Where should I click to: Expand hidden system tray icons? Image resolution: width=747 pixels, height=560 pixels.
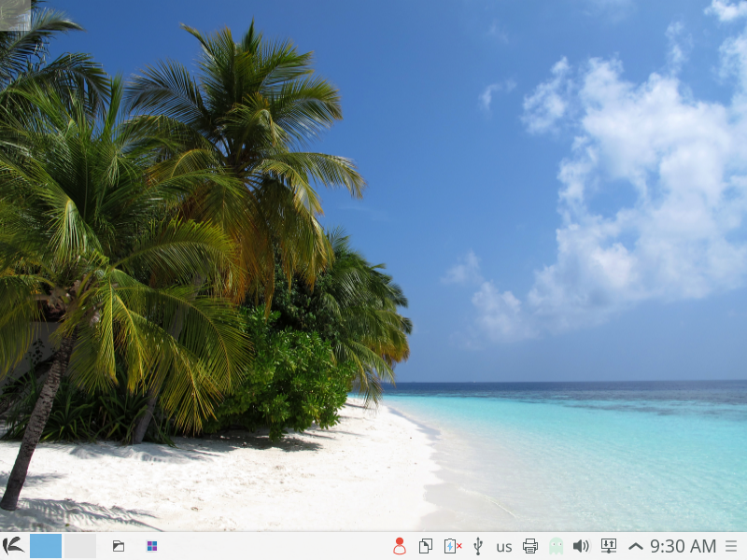pyautogui.click(x=635, y=546)
